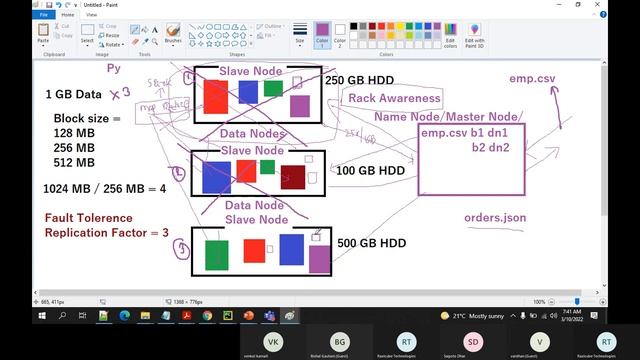Open the weather widget showing 21°C
The height and width of the screenshot is (360, 640).
pyautogui.click(x=472, y=316)
